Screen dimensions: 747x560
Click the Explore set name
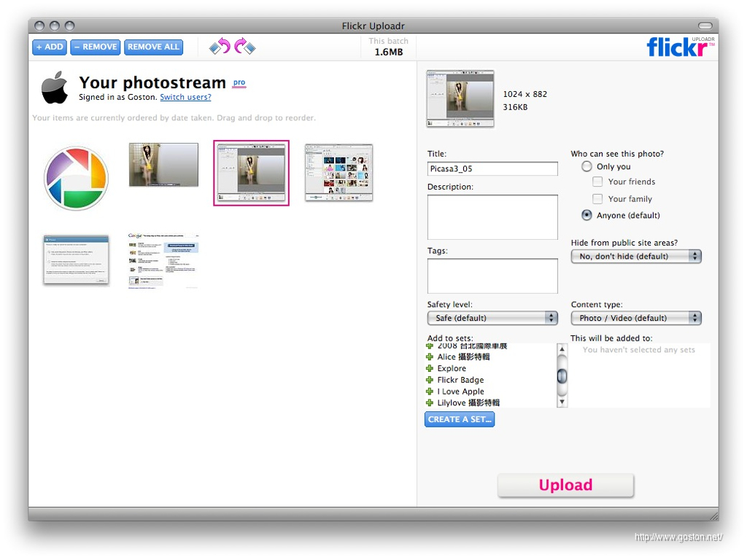click(x=452, y=368)
